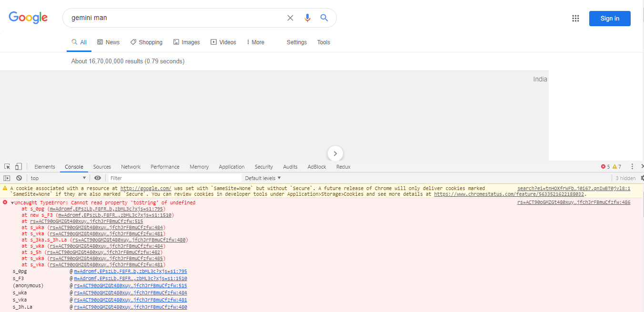Activate the DevTools inspect element picker

point(8,167)
